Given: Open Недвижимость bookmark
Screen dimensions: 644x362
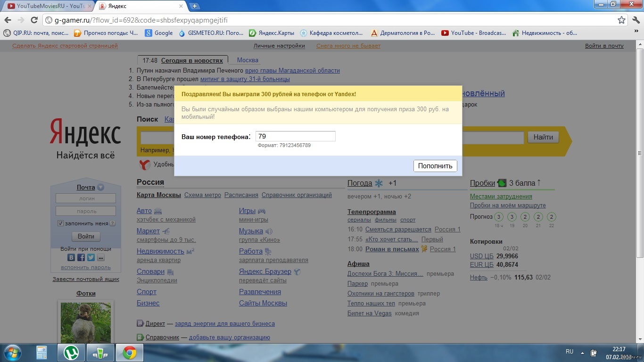Looking at the screenshot, I should click(545, 33).
